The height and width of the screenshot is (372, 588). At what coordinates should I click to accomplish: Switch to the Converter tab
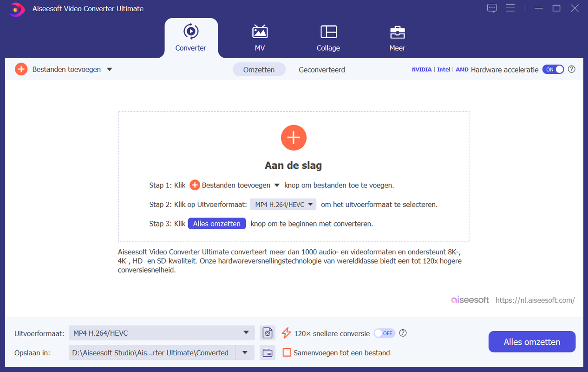(x=191, y=38)
